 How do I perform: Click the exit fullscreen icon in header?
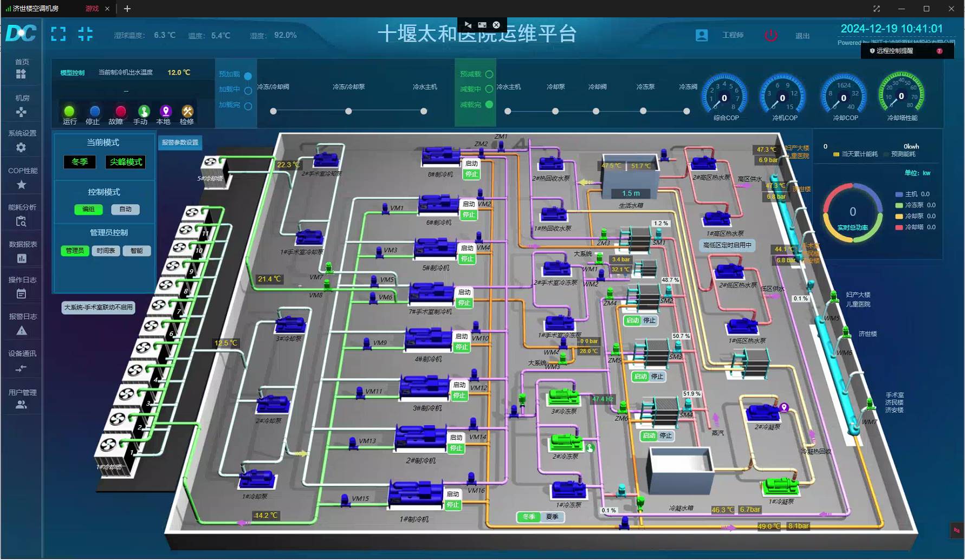[86, 34]
